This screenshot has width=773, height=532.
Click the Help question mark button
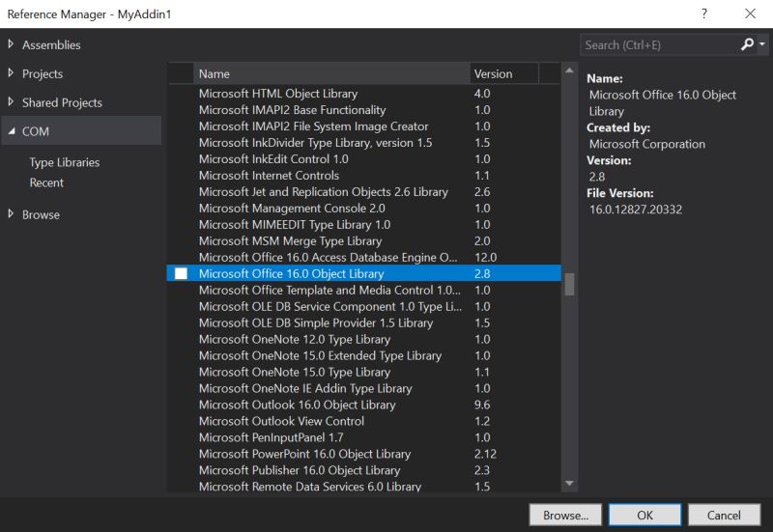704,14
